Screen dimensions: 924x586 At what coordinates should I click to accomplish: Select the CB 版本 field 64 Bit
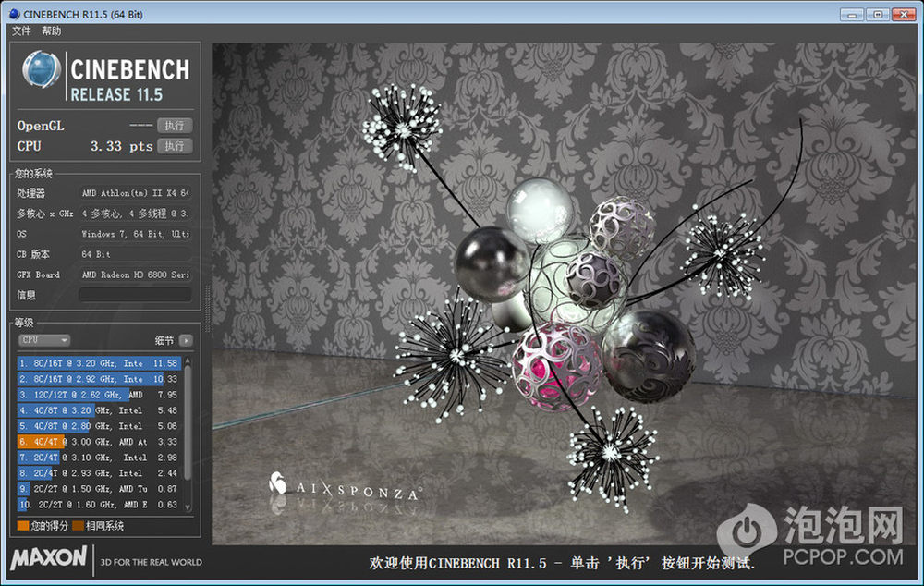pos(135,254)
